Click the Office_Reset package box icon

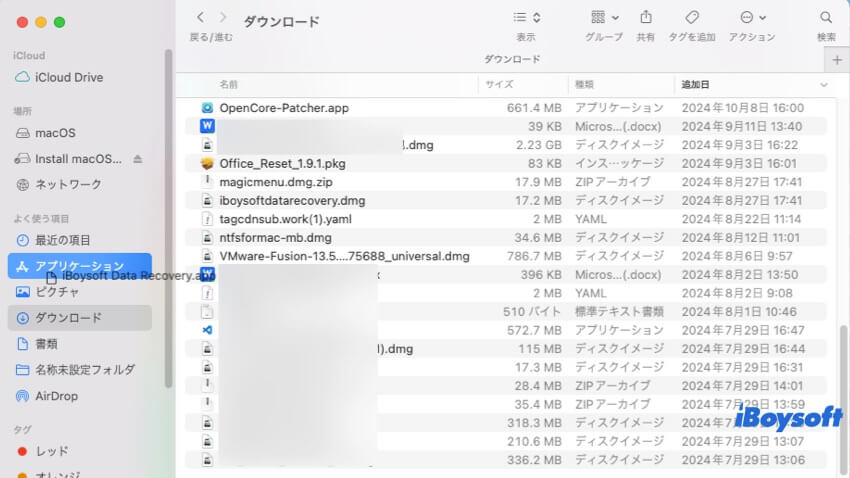pos(207,164)
